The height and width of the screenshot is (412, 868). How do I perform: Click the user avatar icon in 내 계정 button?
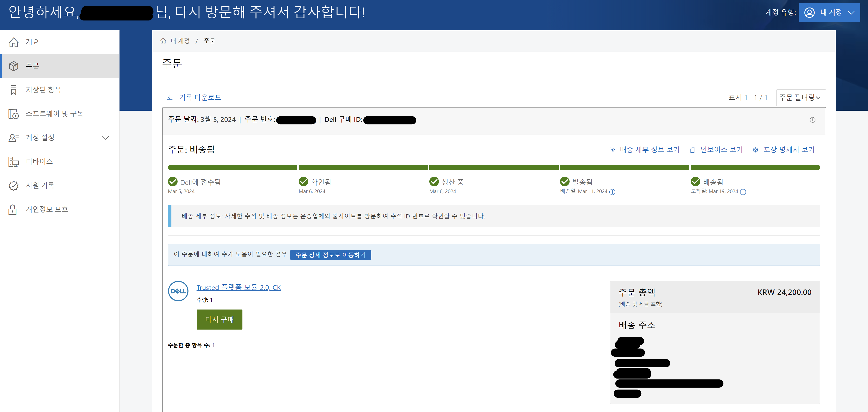(x=809, y=13)
